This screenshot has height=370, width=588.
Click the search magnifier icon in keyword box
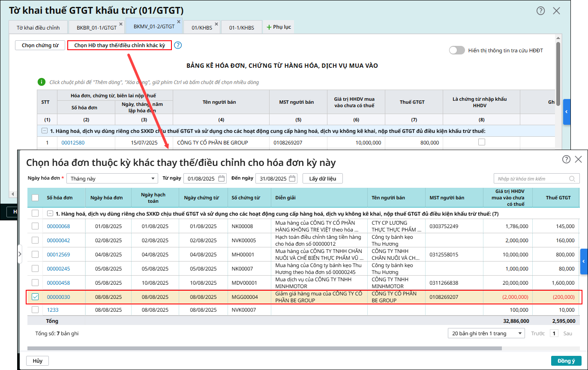572,179
